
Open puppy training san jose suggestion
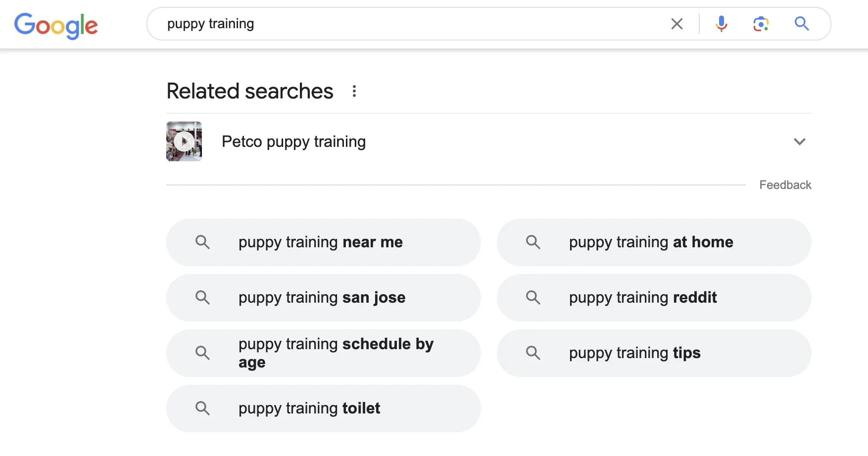(323, 298)
